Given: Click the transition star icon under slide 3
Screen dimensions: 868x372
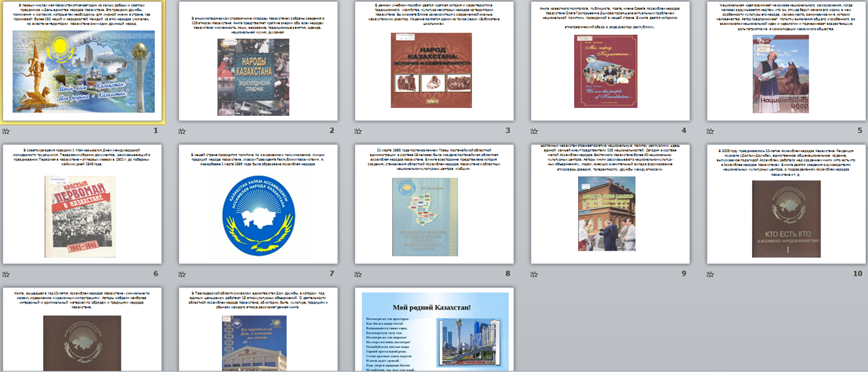Looking at the screenshot, I should (x=359, y=131).
